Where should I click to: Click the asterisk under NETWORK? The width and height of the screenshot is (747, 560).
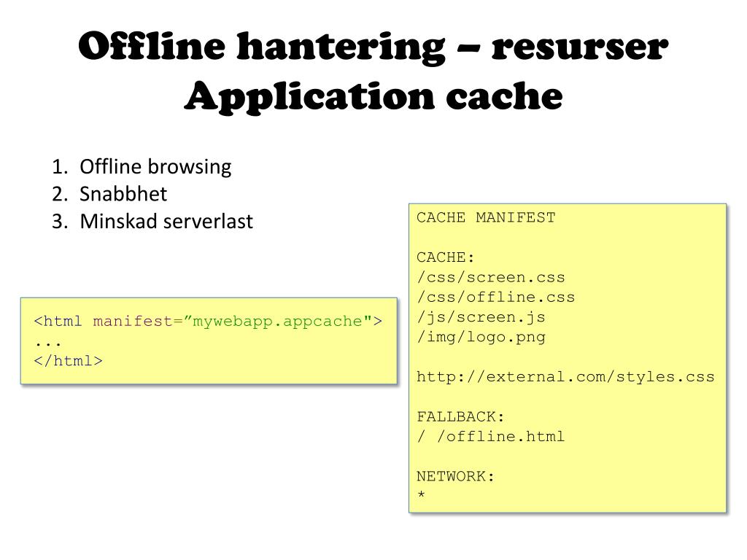(421, 494)
